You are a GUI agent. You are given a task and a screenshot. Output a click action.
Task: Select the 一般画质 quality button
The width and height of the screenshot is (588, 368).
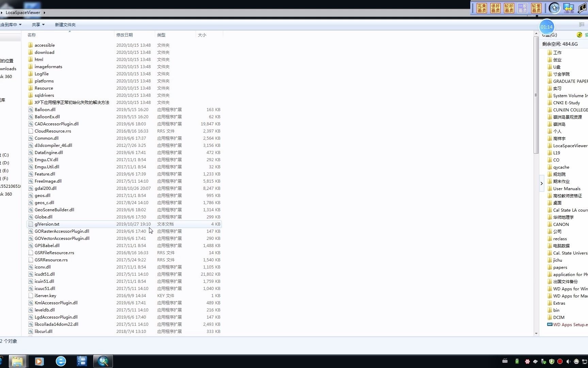coord(523,8)
